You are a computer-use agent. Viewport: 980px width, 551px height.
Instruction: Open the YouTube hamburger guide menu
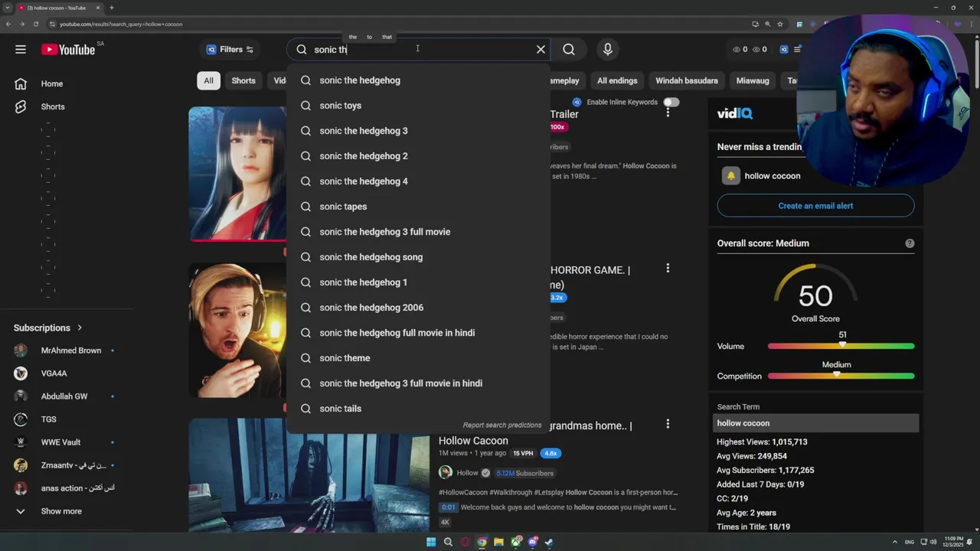pyautogui.click(x=21, y=50)
